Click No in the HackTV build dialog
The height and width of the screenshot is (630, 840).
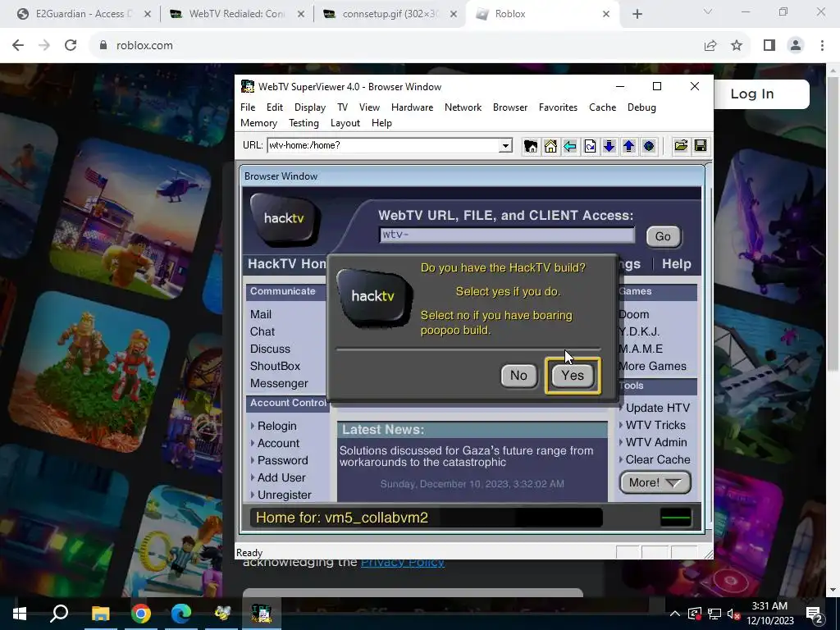[x=518, y=376]
